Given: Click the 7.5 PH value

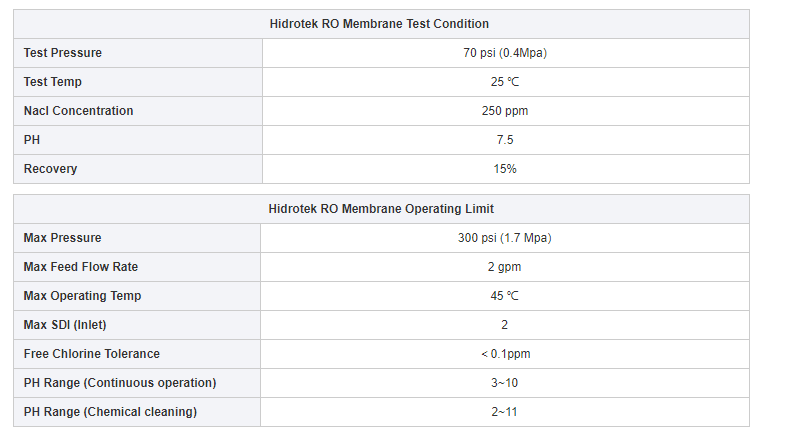Looking at the screenshot, I should tap(505, 140).
